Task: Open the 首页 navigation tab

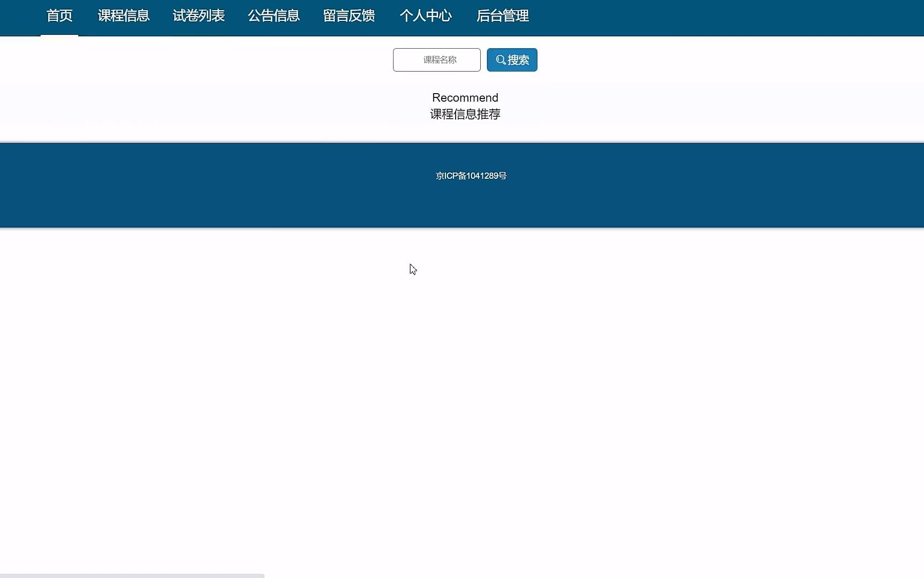Action: [59, 16]
